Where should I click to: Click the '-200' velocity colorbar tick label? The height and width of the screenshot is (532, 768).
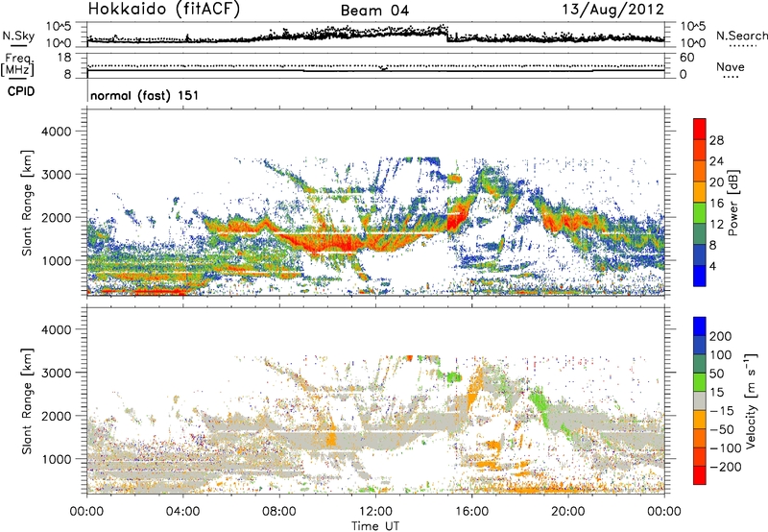725,467
